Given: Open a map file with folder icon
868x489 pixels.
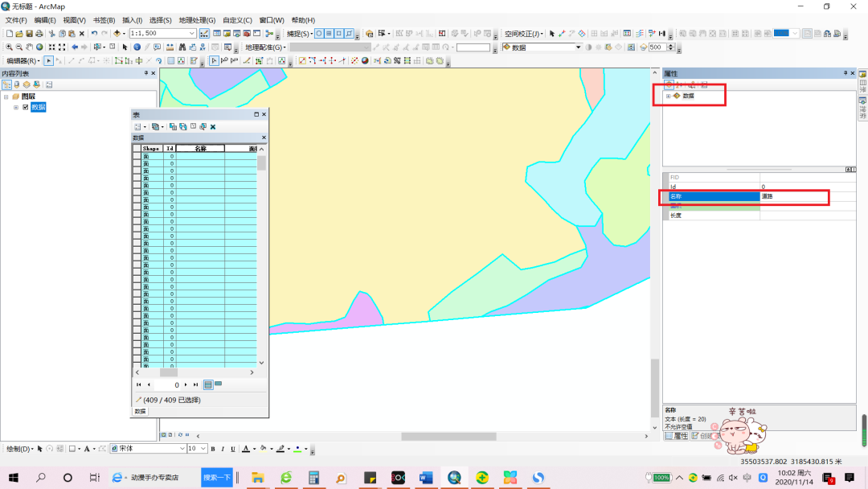Looking at the screenshot, I should (x=19, y=34).
